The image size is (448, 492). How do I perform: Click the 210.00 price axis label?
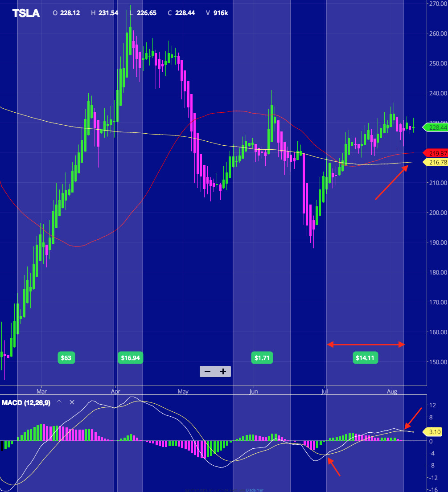(438, 183)
